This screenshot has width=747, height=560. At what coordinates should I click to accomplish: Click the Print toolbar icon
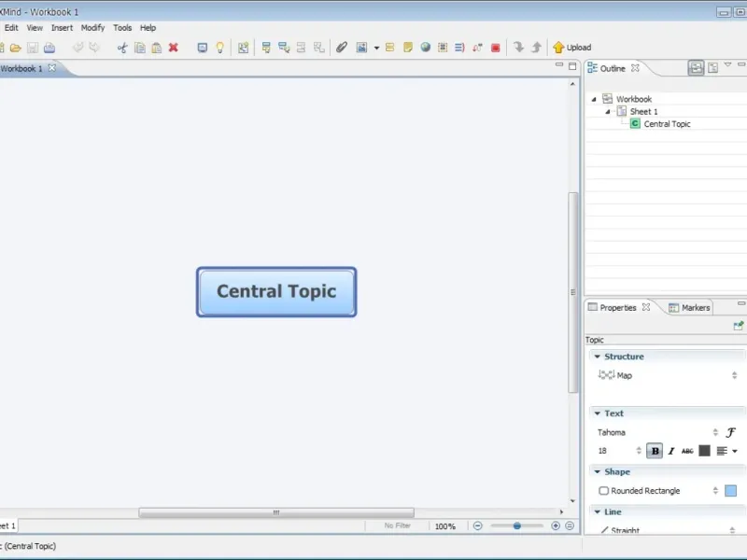click(49, 48)
